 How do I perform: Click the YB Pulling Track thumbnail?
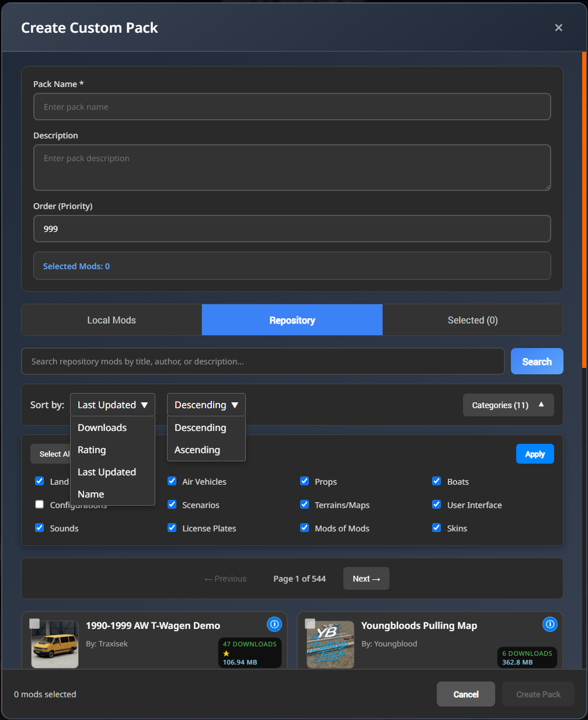tap(330, 645)
